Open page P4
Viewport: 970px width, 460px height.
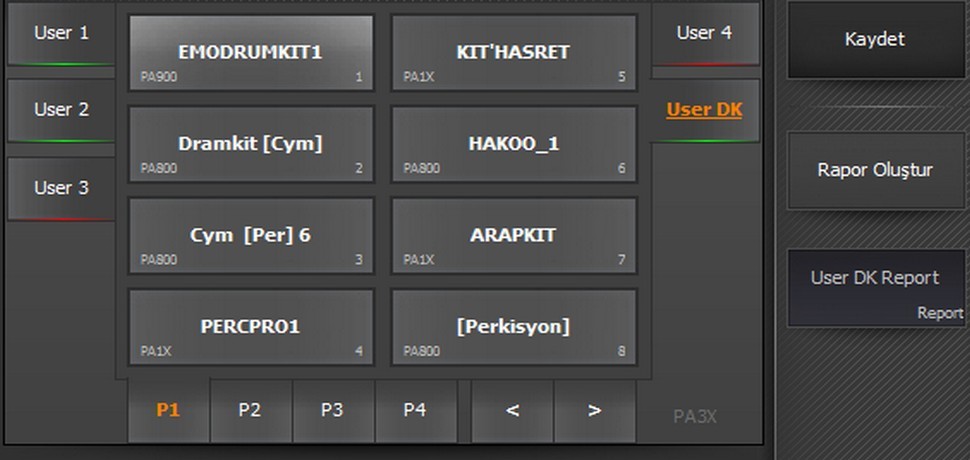415,410
